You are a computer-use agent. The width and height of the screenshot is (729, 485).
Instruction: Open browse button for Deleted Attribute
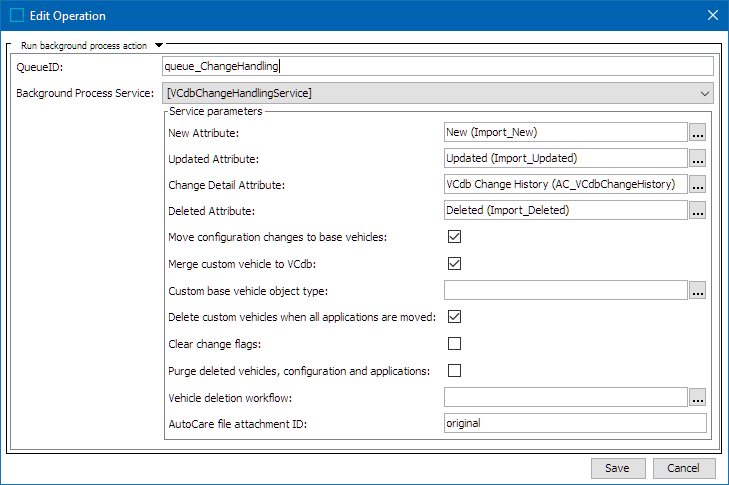pos(697,211)
